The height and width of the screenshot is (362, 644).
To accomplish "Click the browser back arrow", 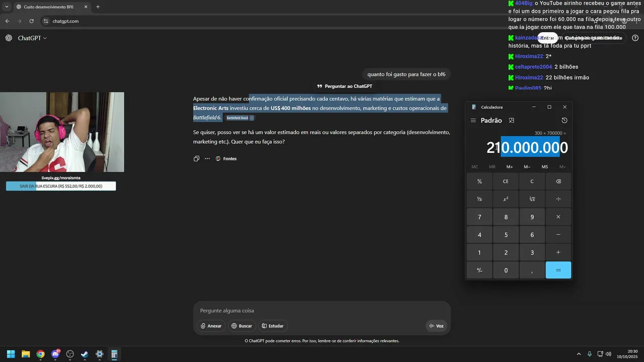I will tap(7, 21).
